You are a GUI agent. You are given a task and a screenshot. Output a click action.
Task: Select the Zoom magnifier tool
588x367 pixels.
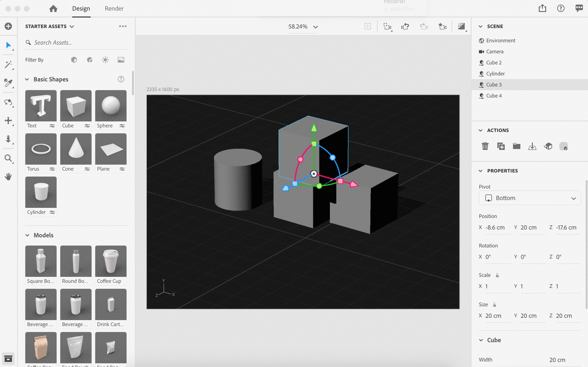pyautogui.click(x=8, y=159)
